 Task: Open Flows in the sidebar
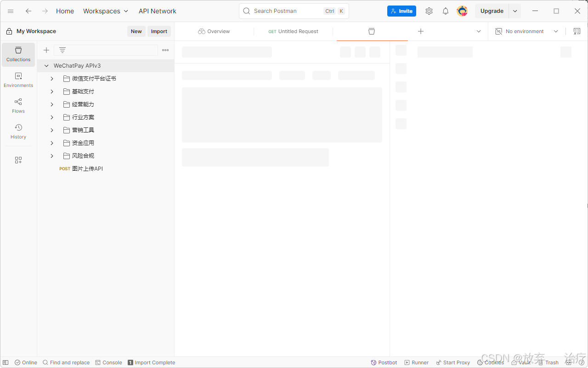(x=18, y=106)
